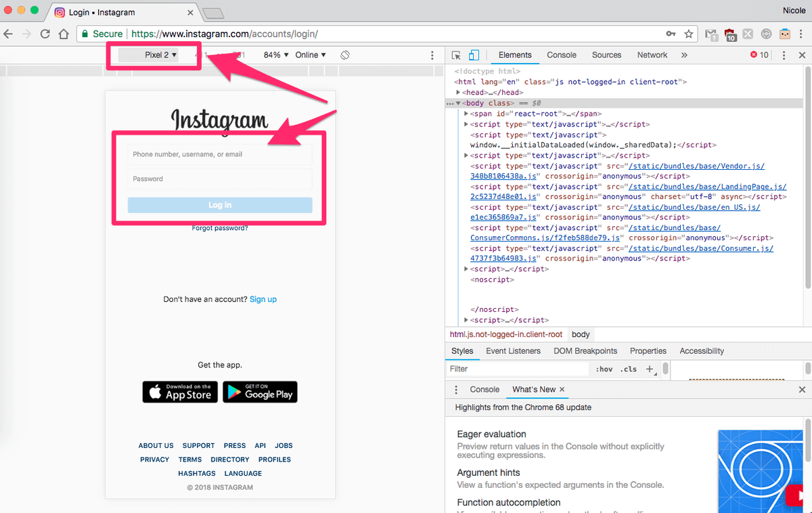Image resolution: width=812 pixels, height=513 pixels.
Task: Click the circular sync extension icon
Action: [x=766, y=33]
